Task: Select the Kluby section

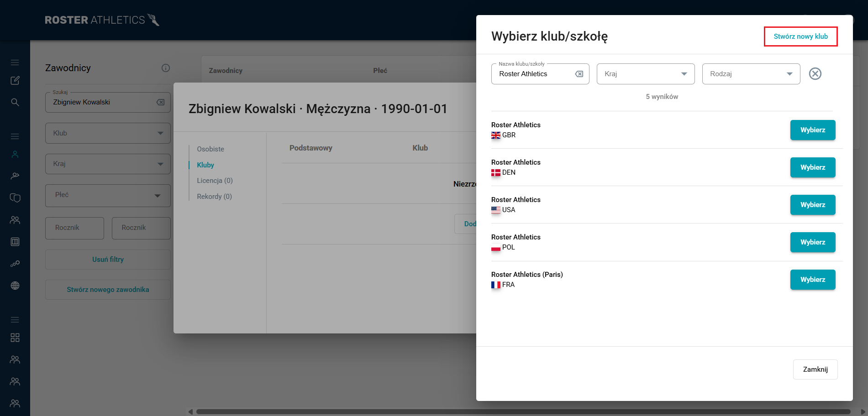Action: [x=205, y=165]
